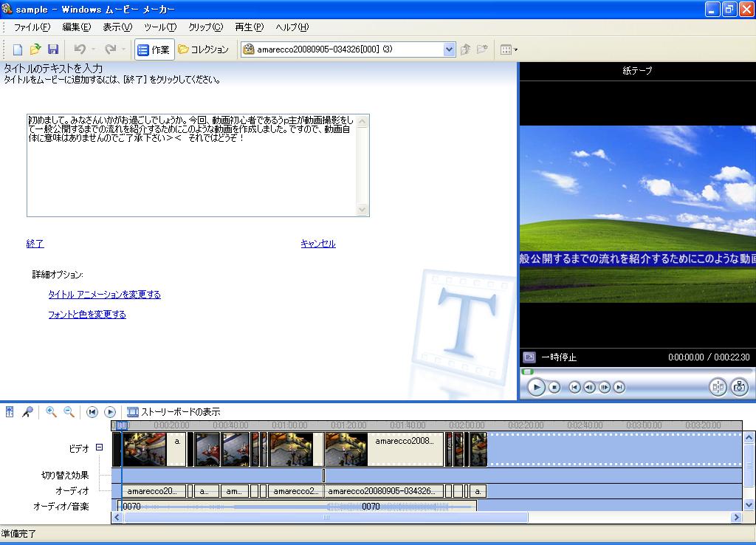The image size is (756, 545).
Task: Click the New Project icon
Action: click(18, 49)
